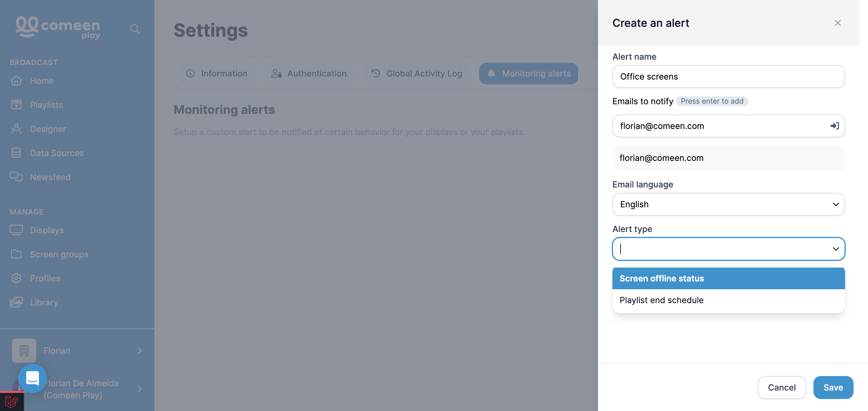
Task: Click the Settings page title
Action: (211, 30)
